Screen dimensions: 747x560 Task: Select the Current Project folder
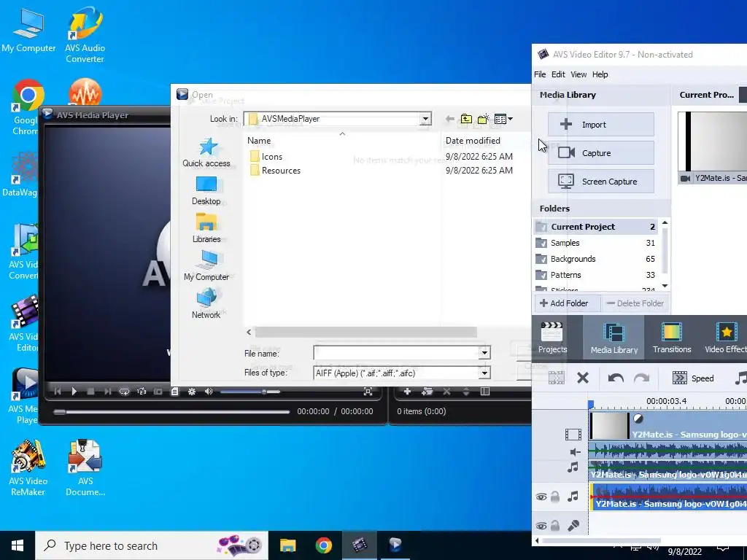coord(595,227)
